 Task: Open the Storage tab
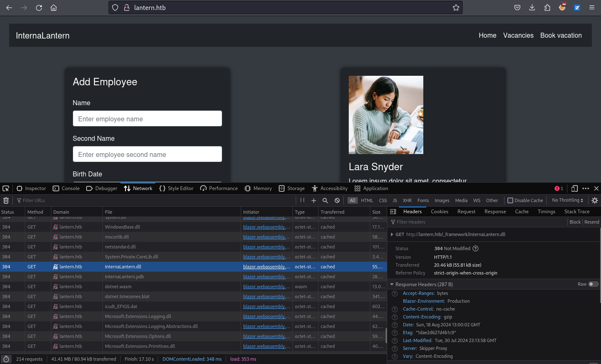point(292,188)
